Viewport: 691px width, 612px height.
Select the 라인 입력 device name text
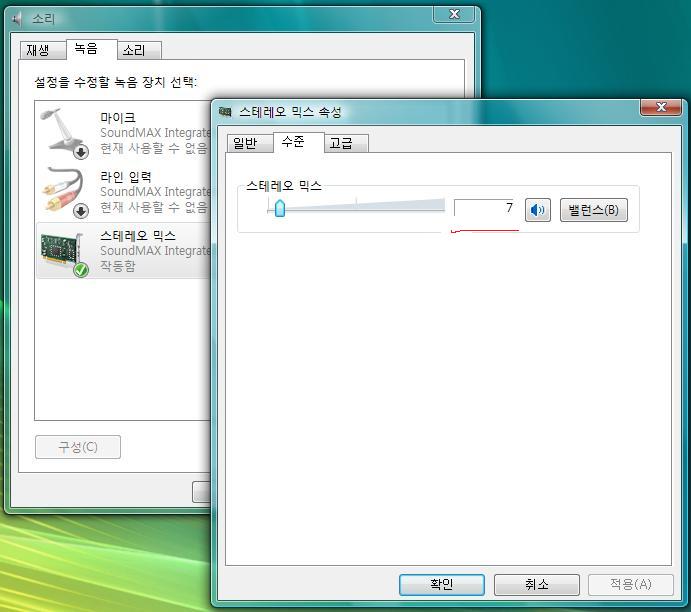[x=126, y=177]
